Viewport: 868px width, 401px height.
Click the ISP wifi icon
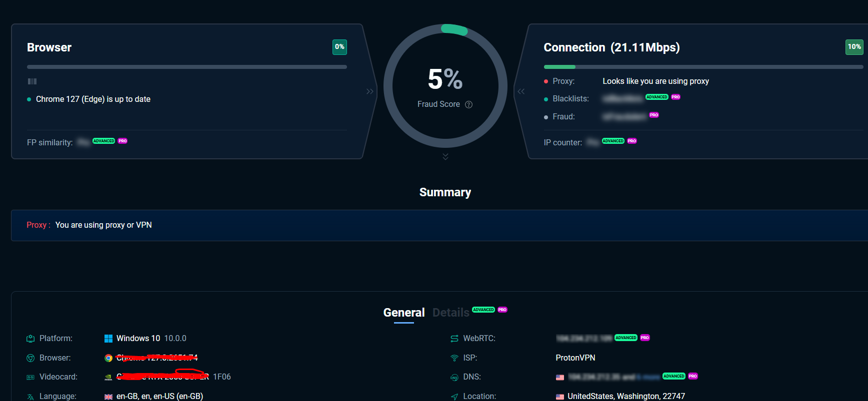coord(454,358)
